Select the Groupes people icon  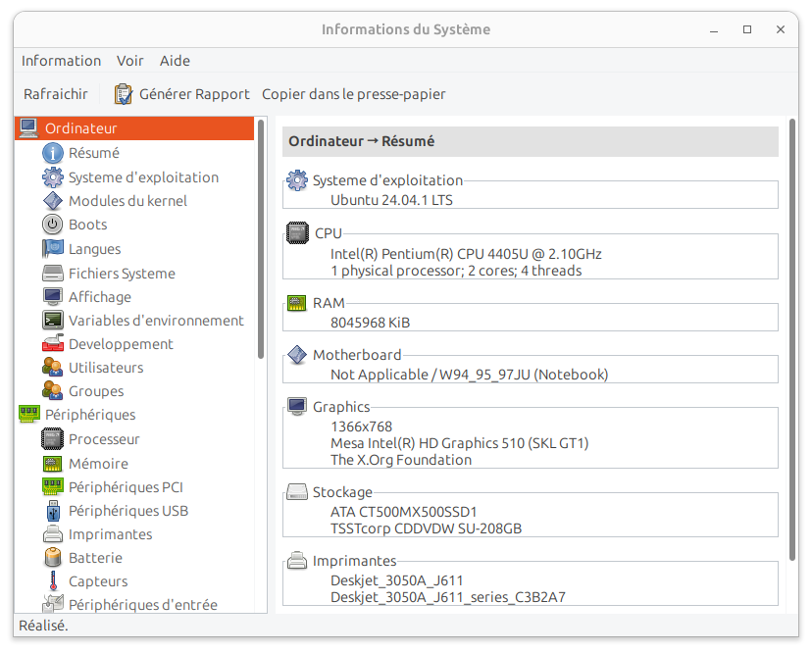point(53,390)
